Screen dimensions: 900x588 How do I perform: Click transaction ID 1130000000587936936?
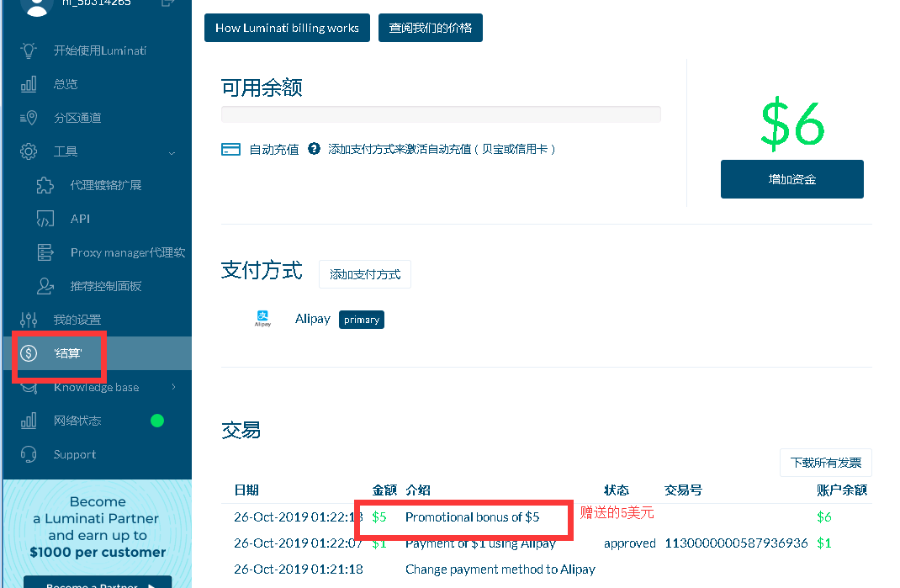click(x=737, y=543)
